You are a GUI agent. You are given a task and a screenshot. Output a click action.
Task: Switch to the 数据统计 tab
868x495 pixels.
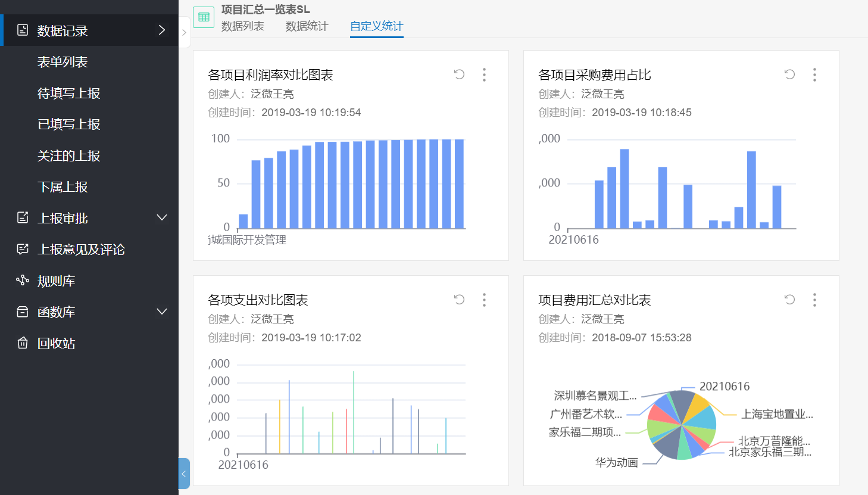point(307,27)
